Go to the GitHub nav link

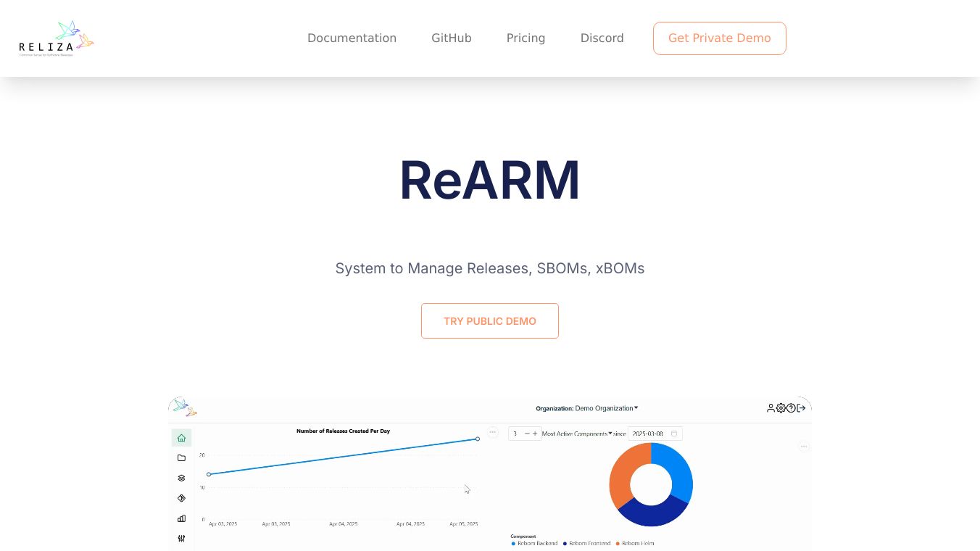[452, 38]
